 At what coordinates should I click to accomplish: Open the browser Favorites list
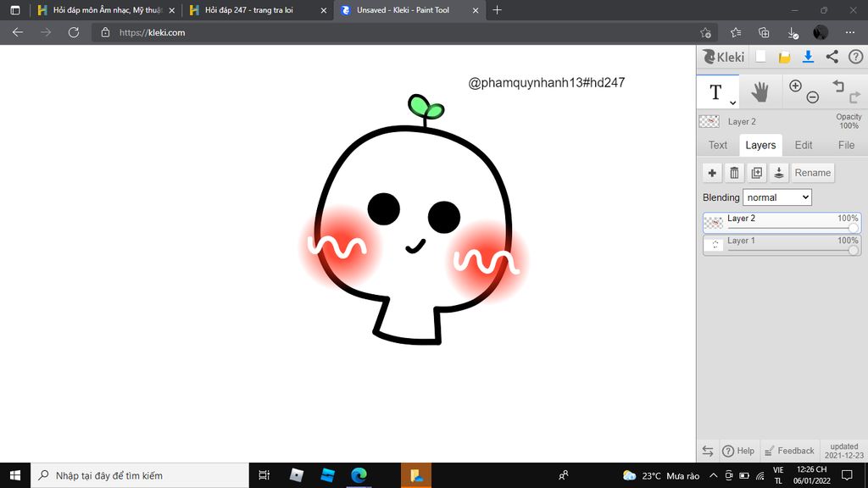pyautogui.click(x=736, y=33)
